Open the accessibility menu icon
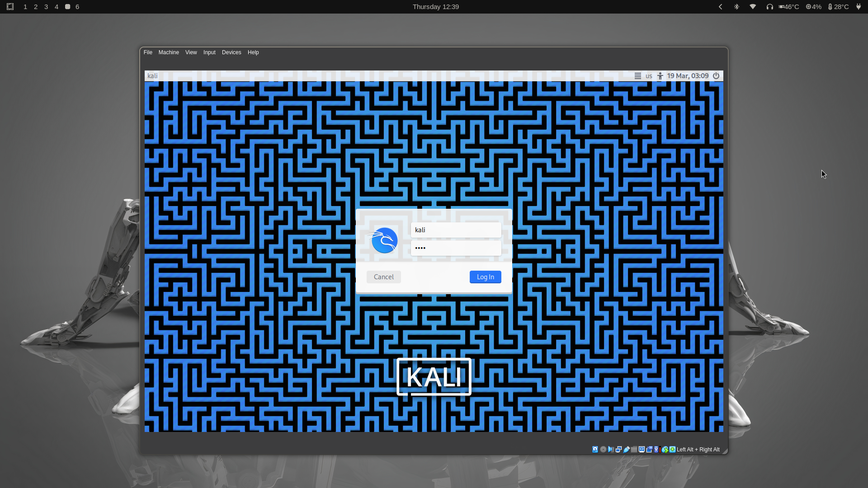The width and height of the screenshot is (868, 488). click(660, 76)
